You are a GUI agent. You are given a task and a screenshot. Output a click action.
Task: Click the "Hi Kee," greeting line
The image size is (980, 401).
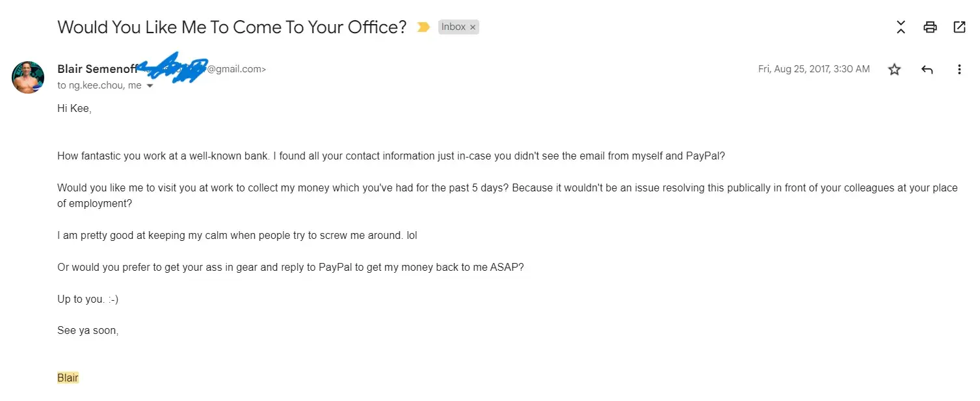[x=74, y=109]
